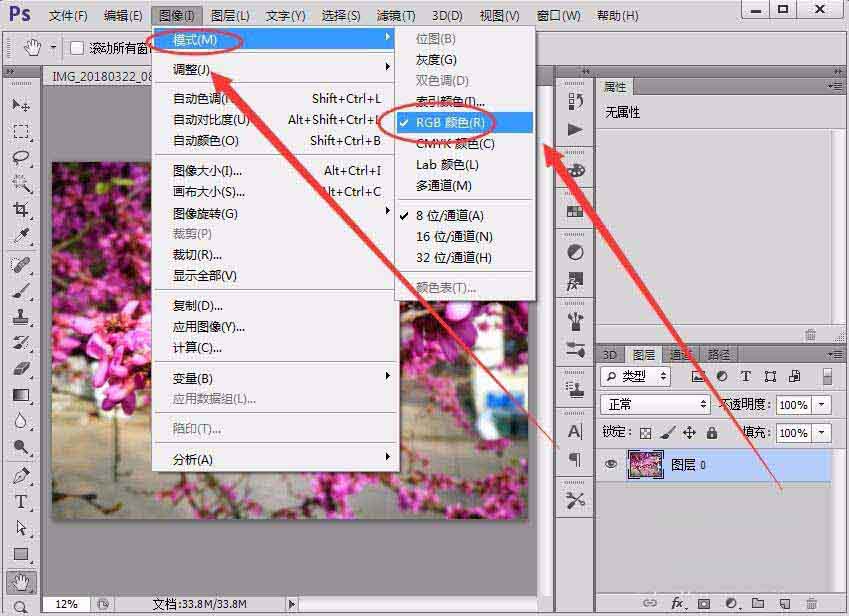
Task: Open the 滤镜 menu
Action: point(393,15)
